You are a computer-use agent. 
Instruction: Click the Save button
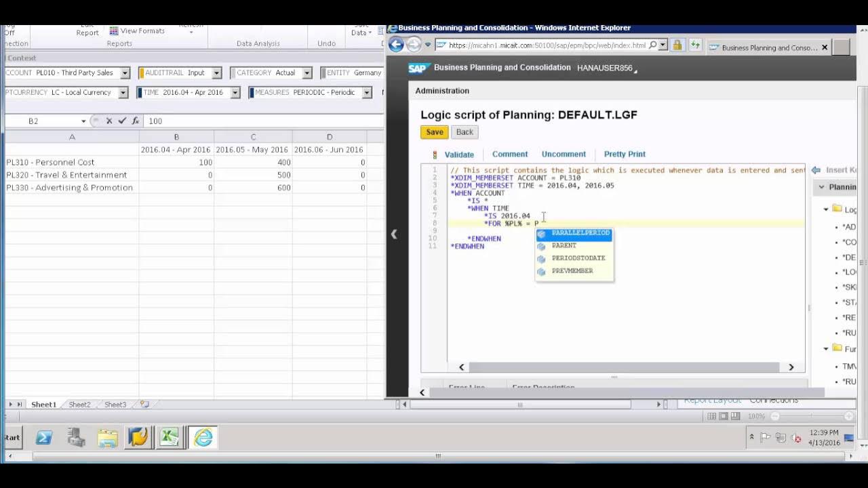tap(435, 132)
